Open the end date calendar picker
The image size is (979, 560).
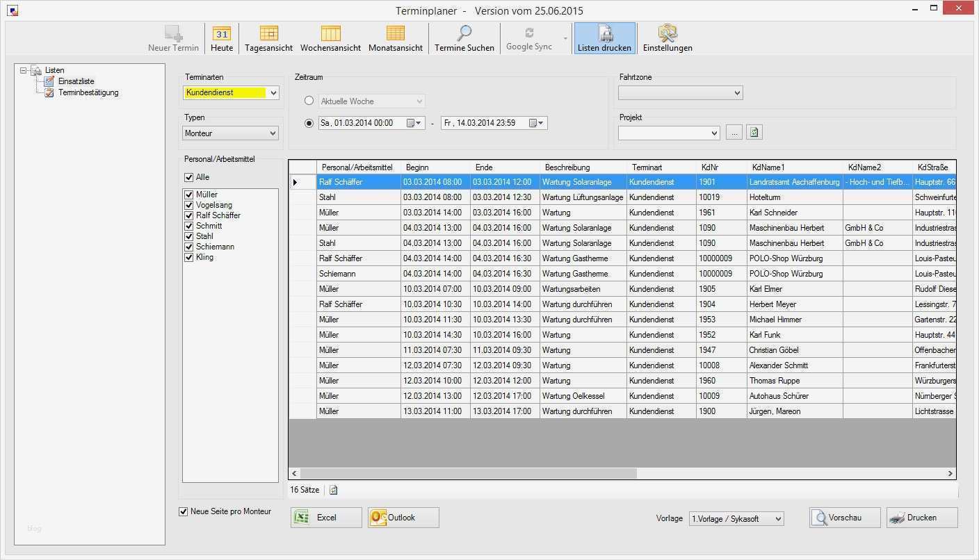coord(537,123)
